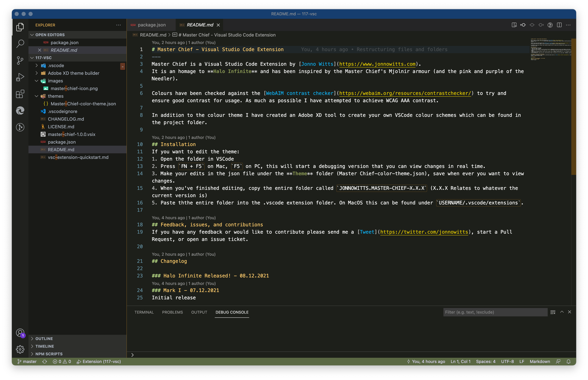Follow the twitter.com/jonnowitts link

pos(424,232)
